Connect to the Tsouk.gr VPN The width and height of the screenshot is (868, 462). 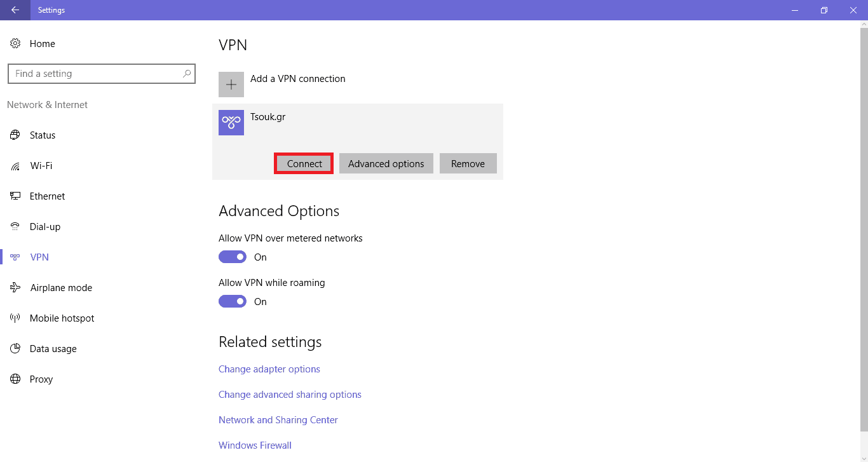[304, 163]
